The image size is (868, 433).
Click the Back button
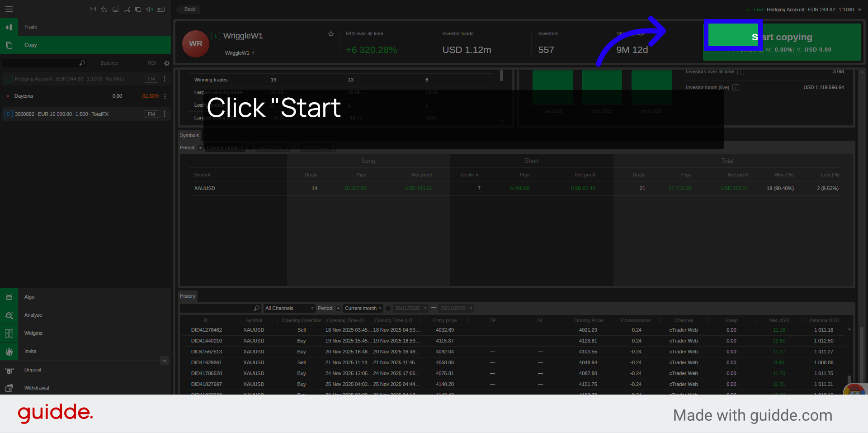189,9
